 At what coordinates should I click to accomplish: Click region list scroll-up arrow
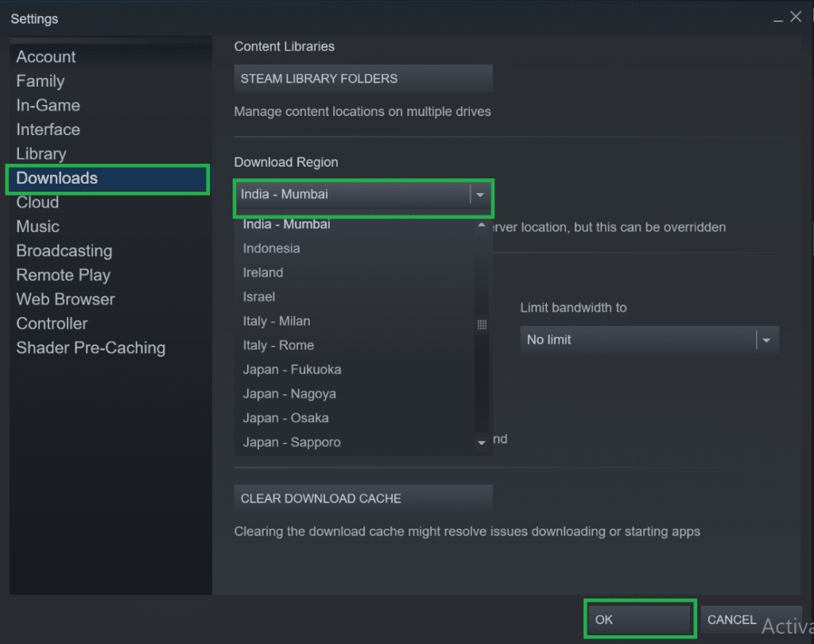(x=482, y=225)
